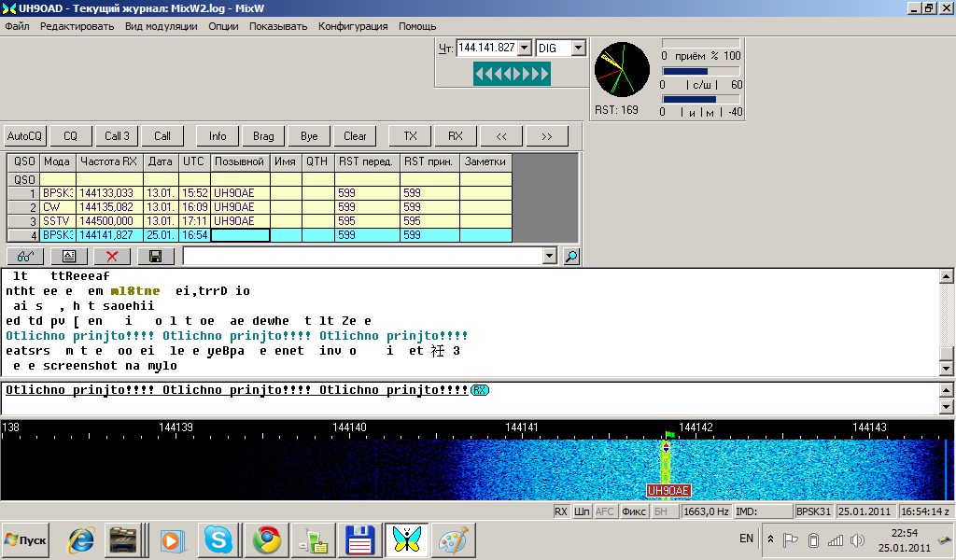The image size is (956, 560).
Task: Toggle the RX status bar indicator
Action: point(560,511)
